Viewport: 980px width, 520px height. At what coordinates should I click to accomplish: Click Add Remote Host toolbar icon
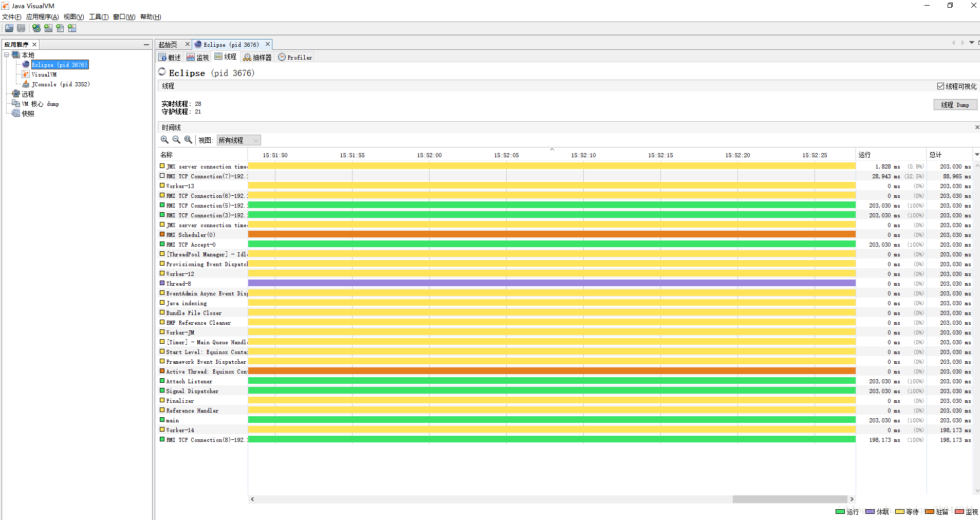pyautogui.click(x=36, y=28)
